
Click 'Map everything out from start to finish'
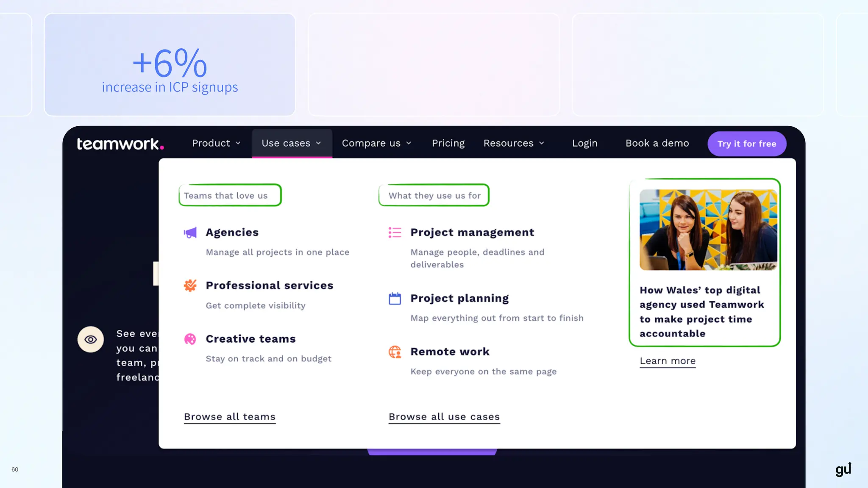pyautogui.click(x=497, y=318)
